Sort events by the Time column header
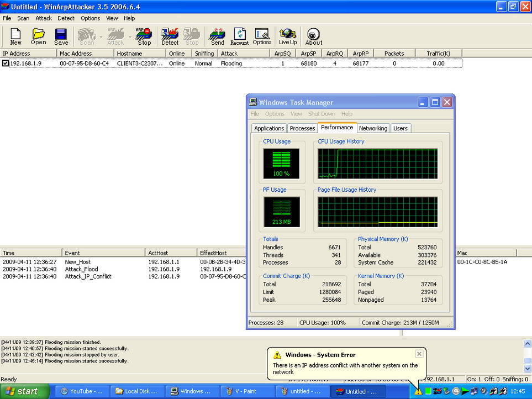Viewport: 532px width, 399px height. pyautogui.click(x=31, y=253)
